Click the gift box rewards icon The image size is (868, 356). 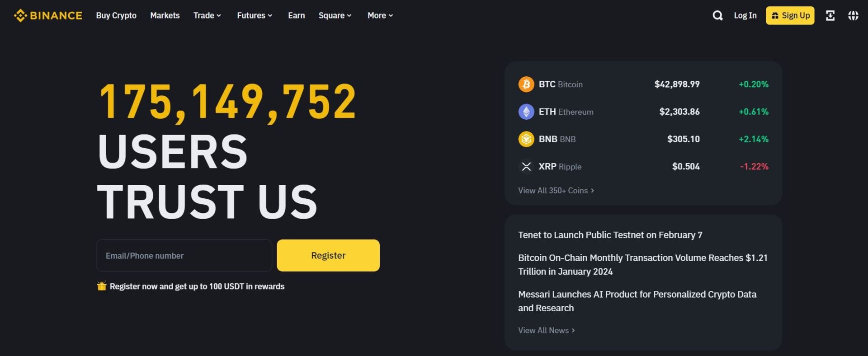coord(102,286)
